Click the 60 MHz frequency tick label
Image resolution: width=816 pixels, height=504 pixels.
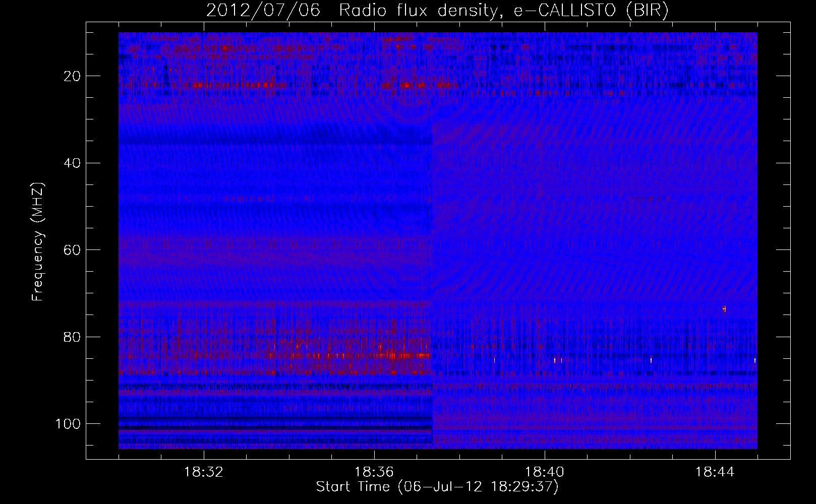73,250
